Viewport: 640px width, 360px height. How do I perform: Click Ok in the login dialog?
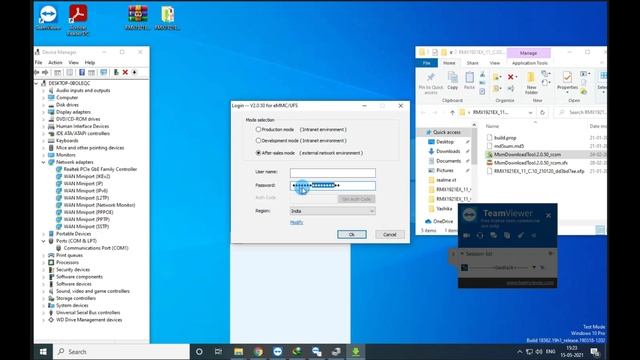[x=352, y=234]
